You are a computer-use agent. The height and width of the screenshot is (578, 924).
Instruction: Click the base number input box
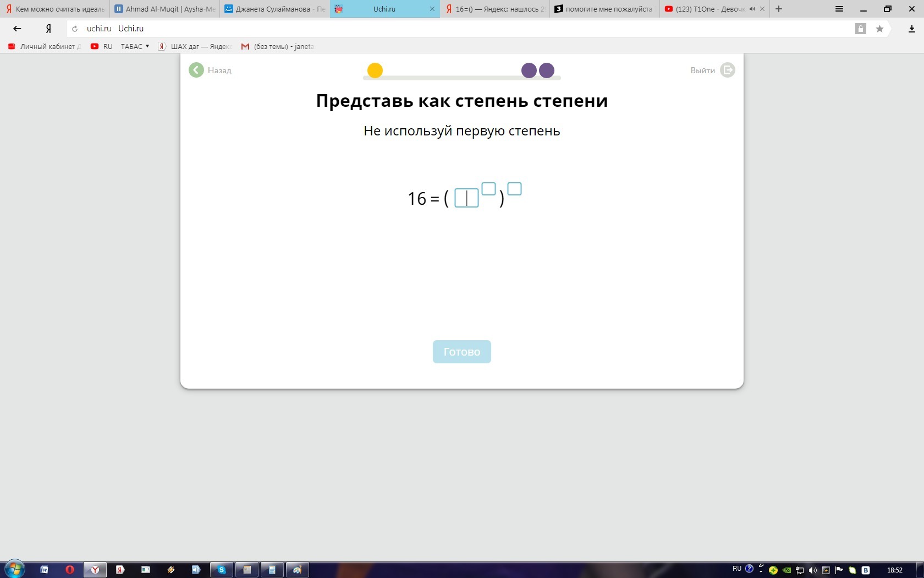[466, 198]
